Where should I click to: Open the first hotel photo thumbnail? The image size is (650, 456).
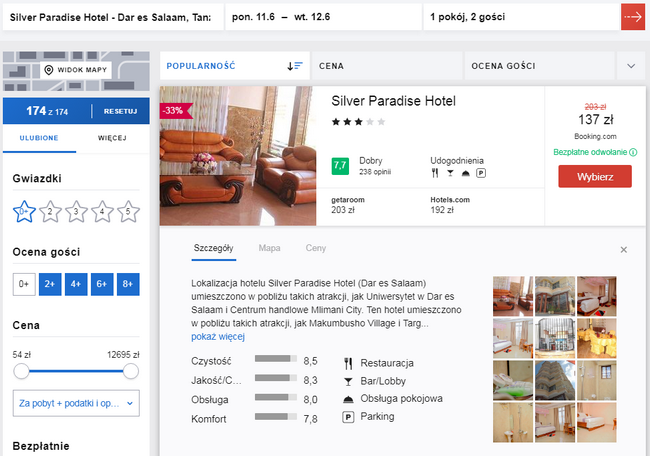pyautogui.click(x=512, y=296)
